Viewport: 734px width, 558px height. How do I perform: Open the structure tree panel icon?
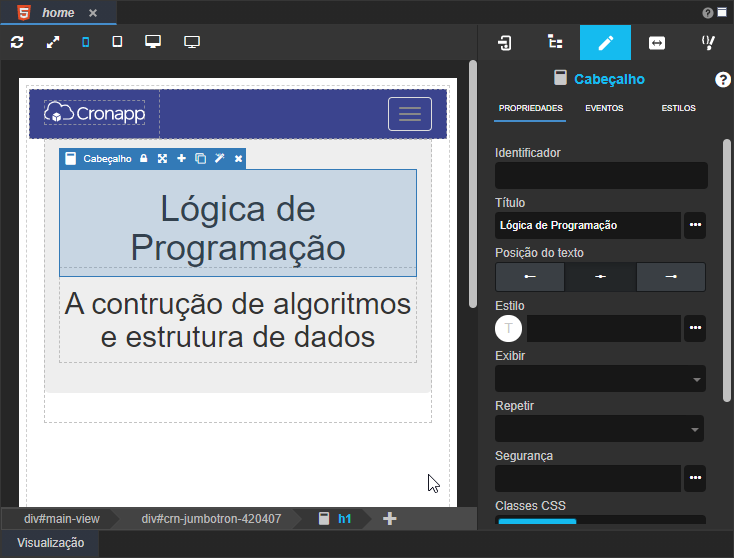coord(555,42)
